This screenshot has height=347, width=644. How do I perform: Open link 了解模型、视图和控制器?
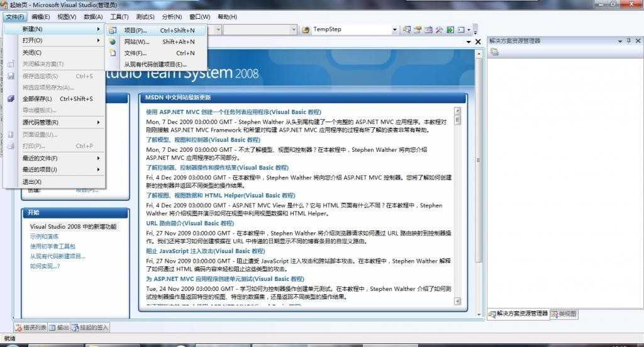[203, 140]
